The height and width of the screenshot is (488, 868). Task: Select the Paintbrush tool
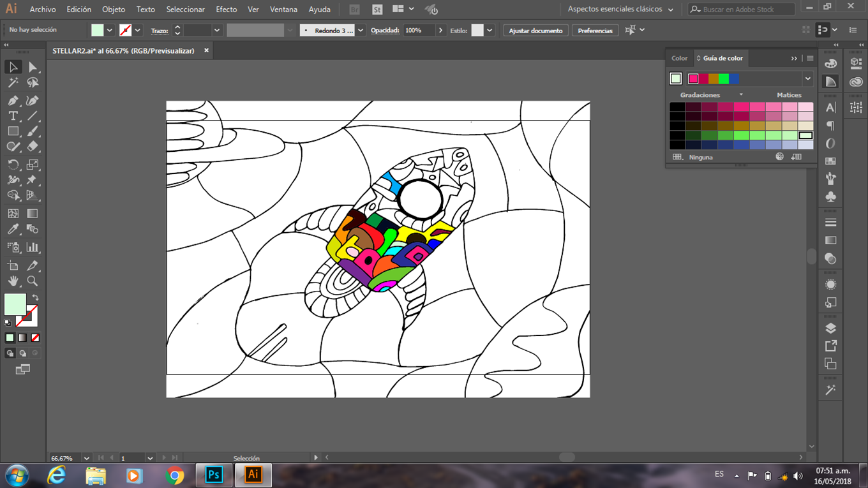click(x=33, y=131)
